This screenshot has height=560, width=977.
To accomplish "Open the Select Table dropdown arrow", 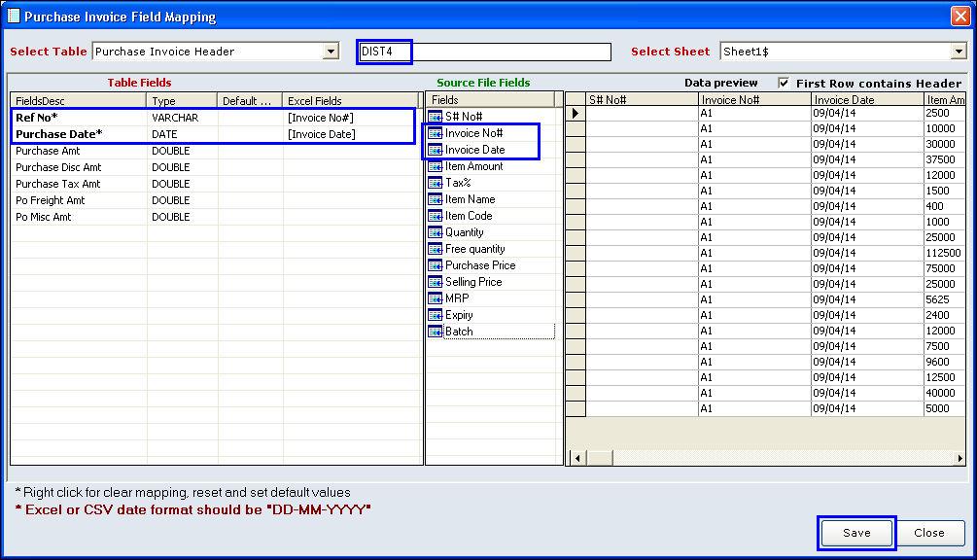I will 331,52.
